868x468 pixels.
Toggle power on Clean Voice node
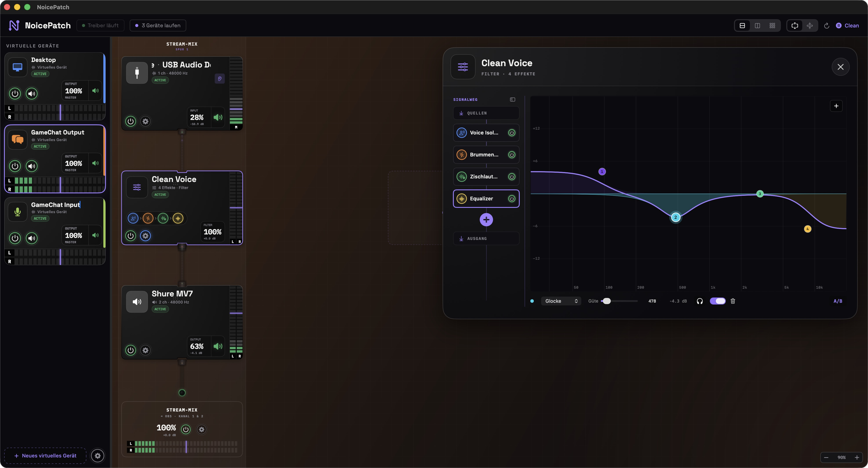click(130, 236)
